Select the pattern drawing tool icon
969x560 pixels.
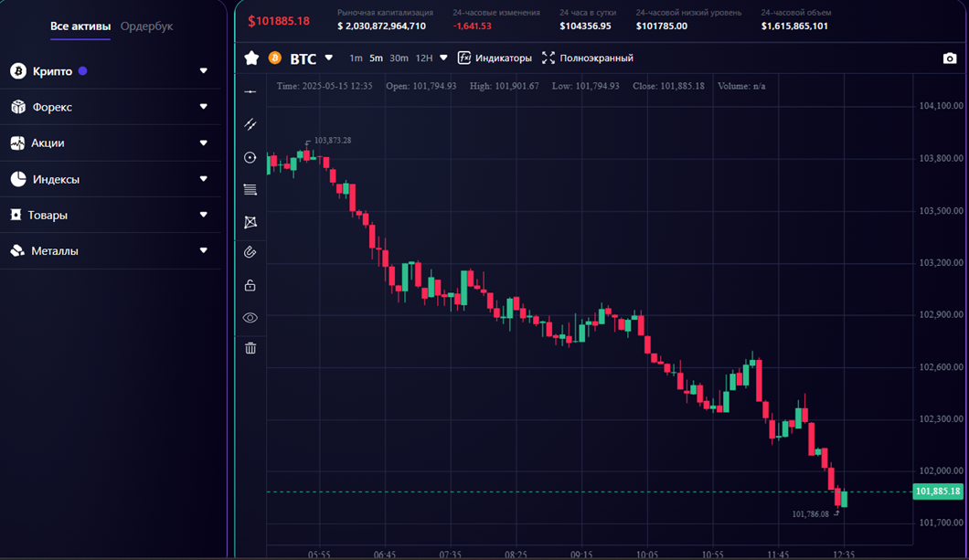(x=250, y=222)
